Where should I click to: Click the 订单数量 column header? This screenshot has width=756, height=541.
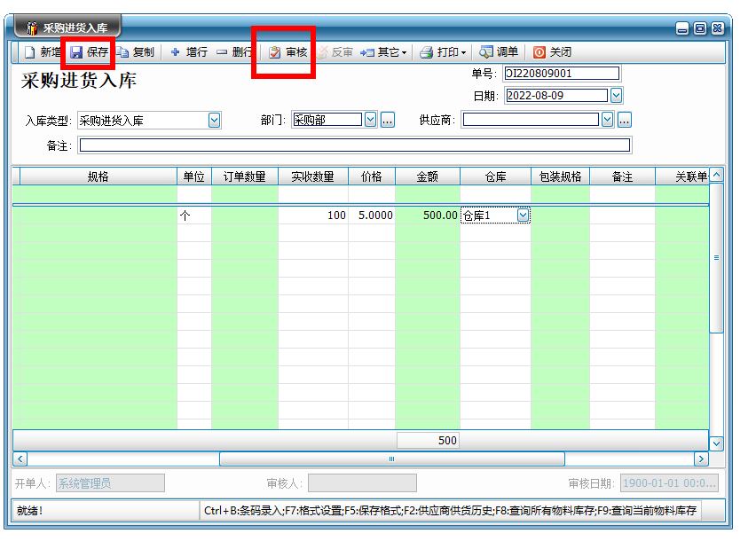click(x=244, y=176)
